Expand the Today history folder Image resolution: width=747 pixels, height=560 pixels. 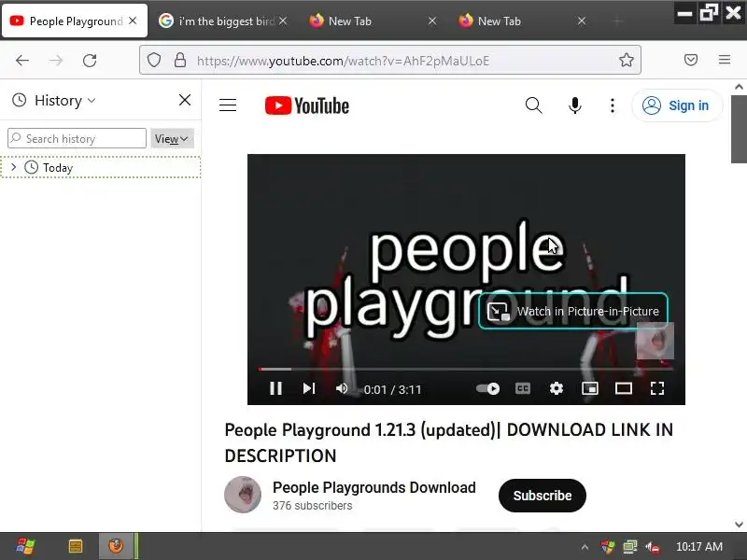(x=13, y=167)
